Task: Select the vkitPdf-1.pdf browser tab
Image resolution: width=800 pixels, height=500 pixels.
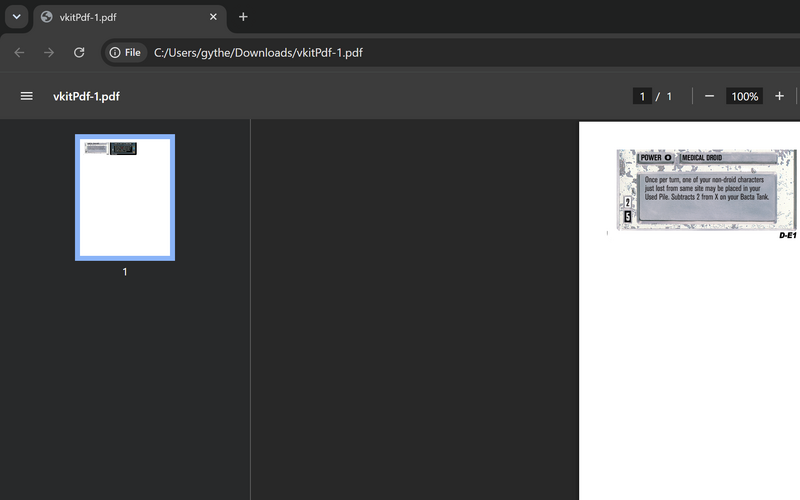Action: click(x=130, y=17)
